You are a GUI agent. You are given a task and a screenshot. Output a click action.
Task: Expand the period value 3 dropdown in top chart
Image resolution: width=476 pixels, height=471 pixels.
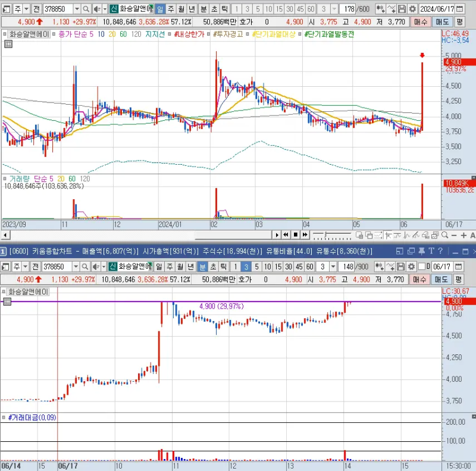(334, 9)
